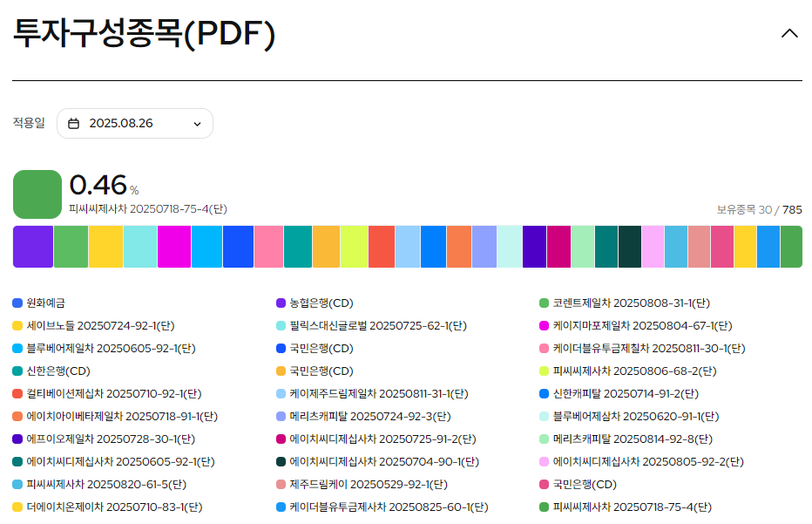
Task: Click 에프아이오제일차 20250728-30-1(단) legend entry
Action: pos(104,439)
